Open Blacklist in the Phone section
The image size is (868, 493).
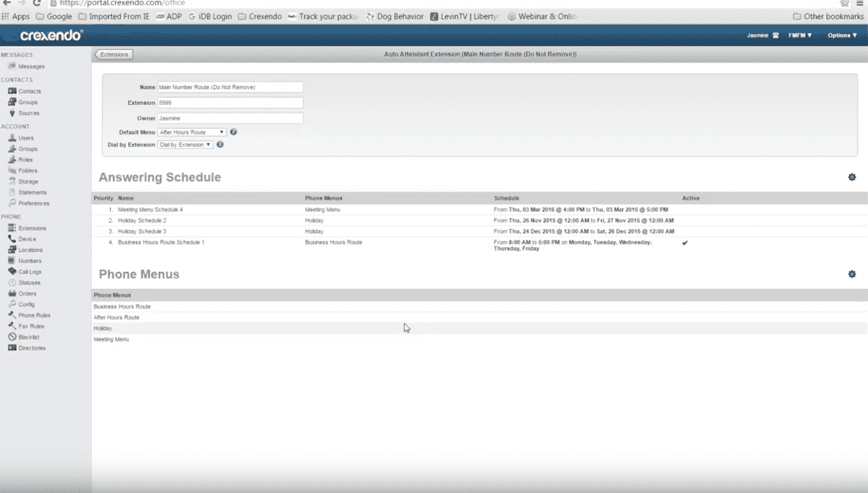click(x=29, y=337)
